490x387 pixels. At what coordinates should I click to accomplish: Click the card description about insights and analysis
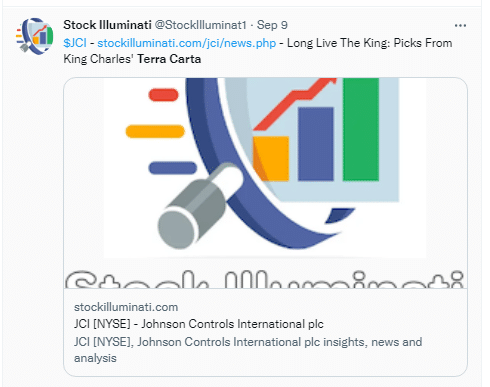coord(248,350)
